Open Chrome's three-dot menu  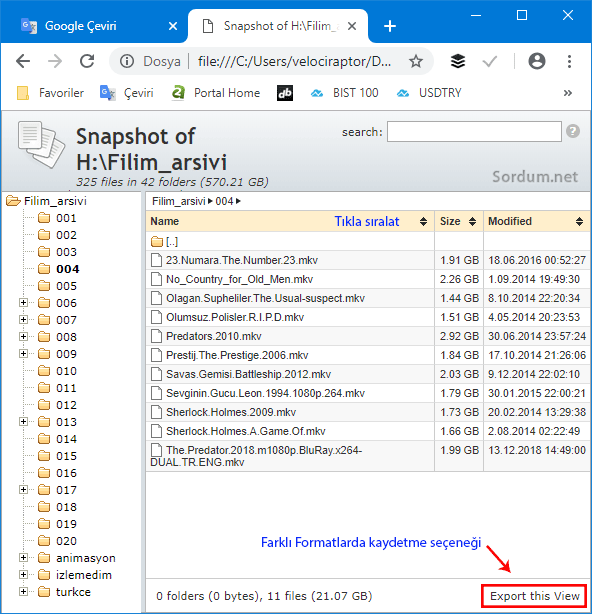(x=569, y=61)
